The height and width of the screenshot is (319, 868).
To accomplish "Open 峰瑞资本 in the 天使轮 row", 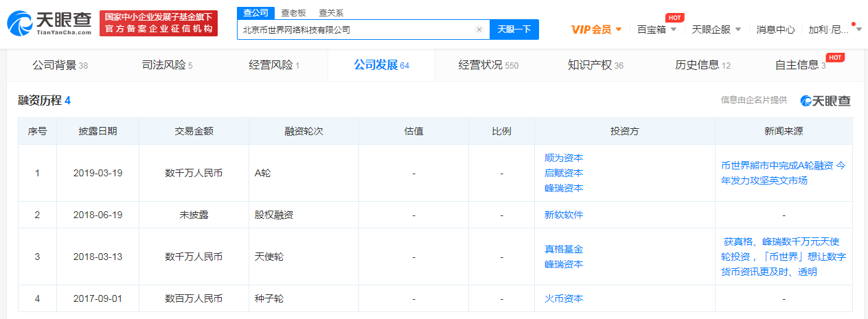I will 564,264.
